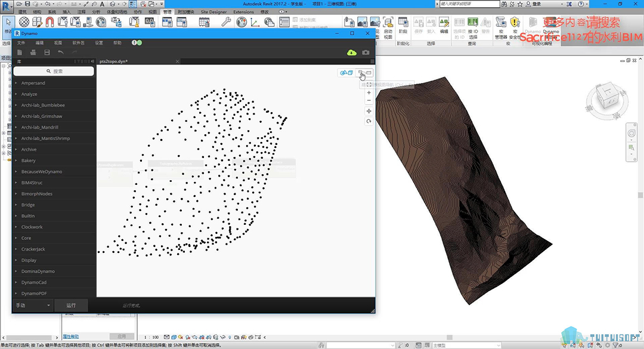Click the pan tool icon in Dynamo

tap(369, 111)
